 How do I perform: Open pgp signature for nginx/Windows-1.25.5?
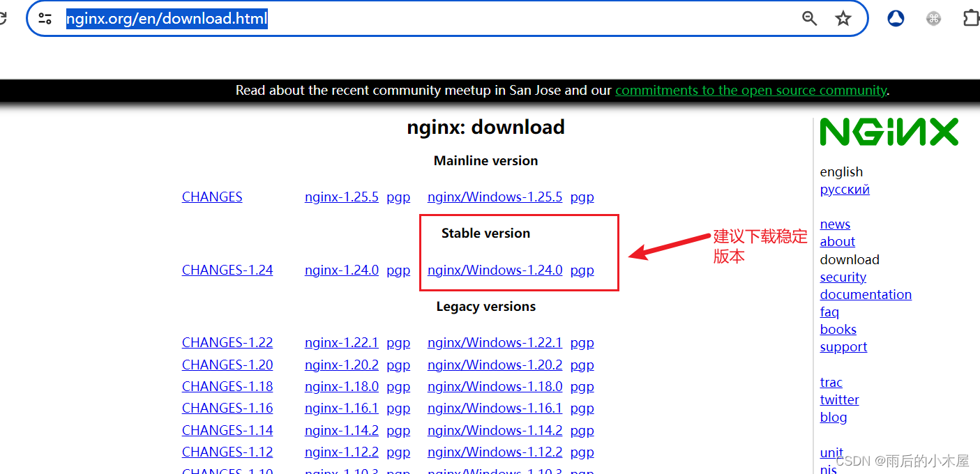click(x=582, y=198)
